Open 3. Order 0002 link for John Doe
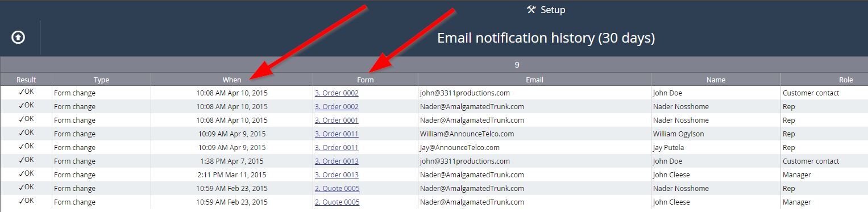Image resolution: width=868 pixels, height=212 pixels. pyautogui.click(x=337, y=93)
